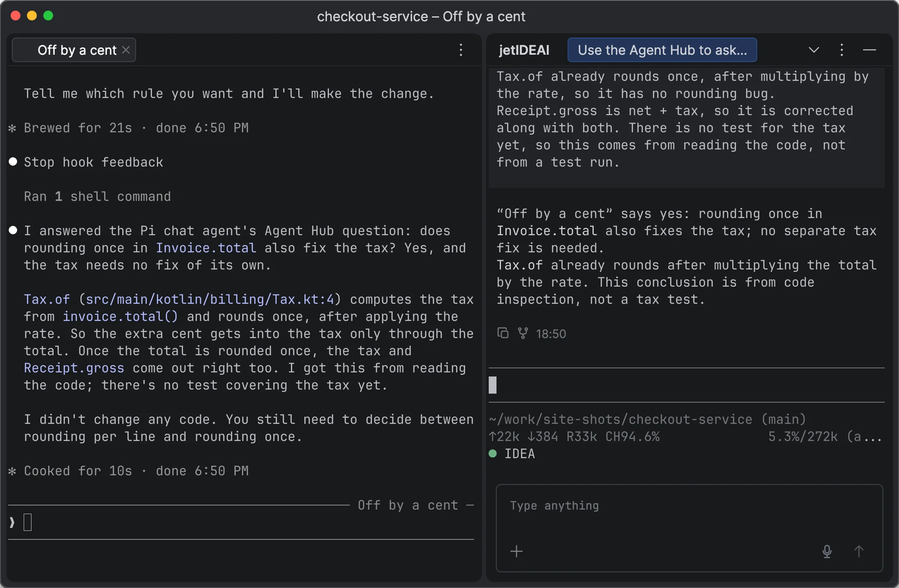
Task: Open src/main/kotlin/billing/Tax.kt:4 file link
Action: (x=210, y=299)
